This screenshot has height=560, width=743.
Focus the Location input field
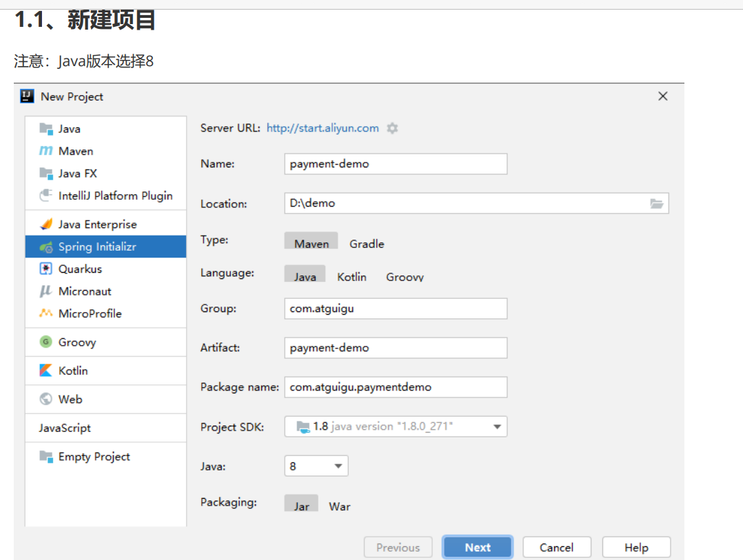click(x=477, y=203)
